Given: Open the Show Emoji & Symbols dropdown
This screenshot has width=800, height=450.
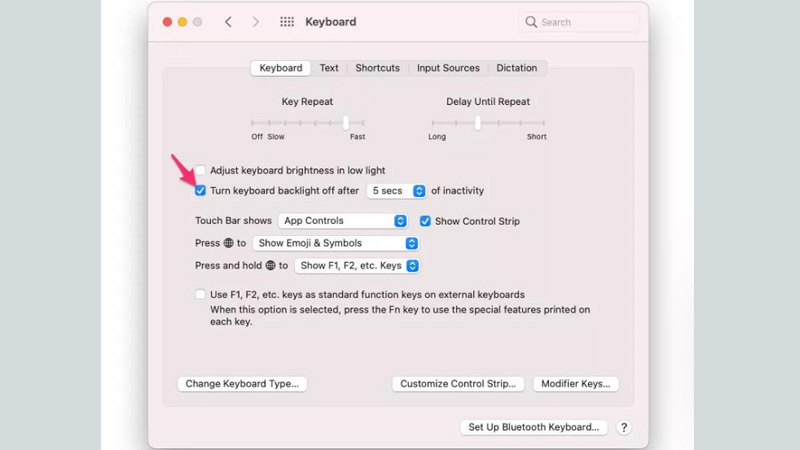Looking at the screenshot, I should click(x=334, y=243).
